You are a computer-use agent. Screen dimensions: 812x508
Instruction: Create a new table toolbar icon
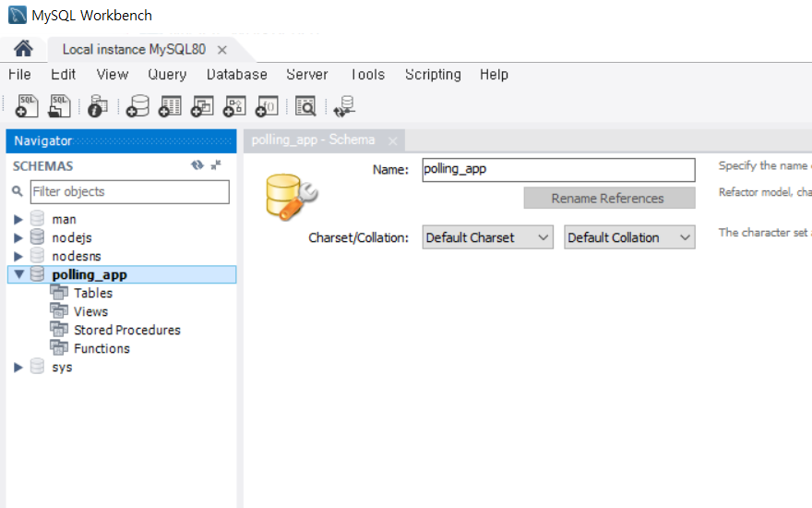[170, 105]
